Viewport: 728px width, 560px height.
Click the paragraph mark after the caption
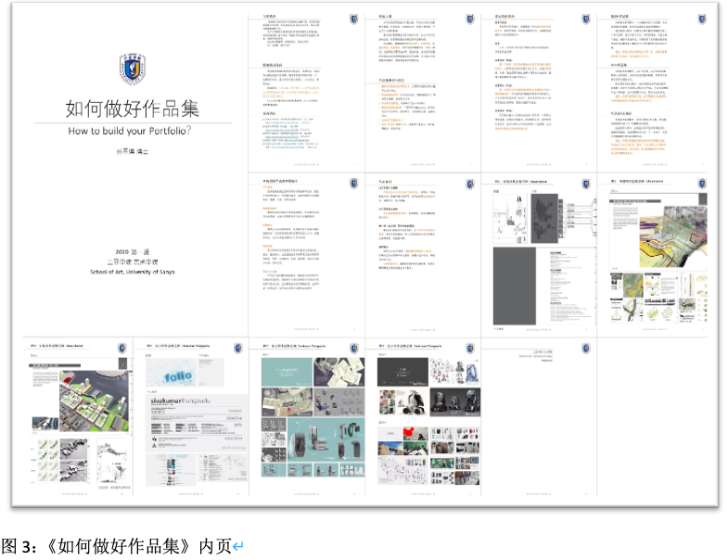pos(237,546)
